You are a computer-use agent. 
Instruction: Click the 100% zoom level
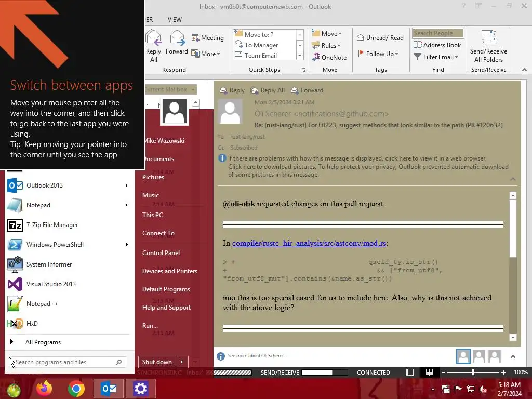coord(521,372)
